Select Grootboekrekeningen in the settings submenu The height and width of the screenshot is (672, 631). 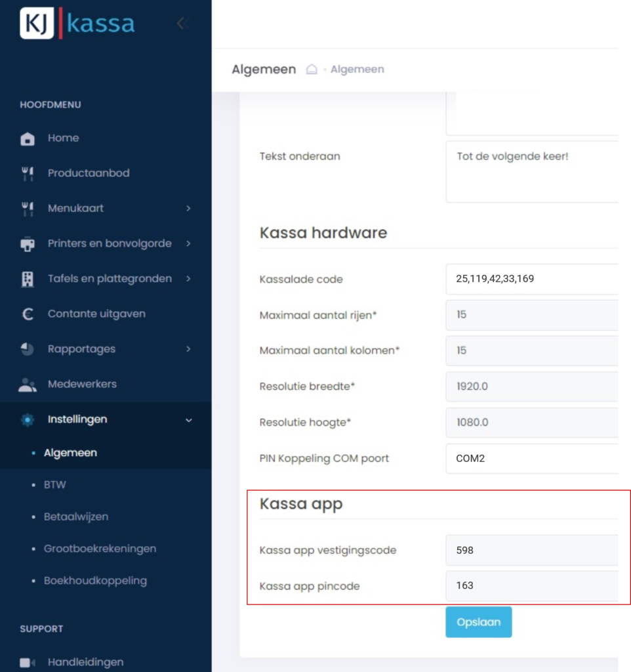point(100,549)
